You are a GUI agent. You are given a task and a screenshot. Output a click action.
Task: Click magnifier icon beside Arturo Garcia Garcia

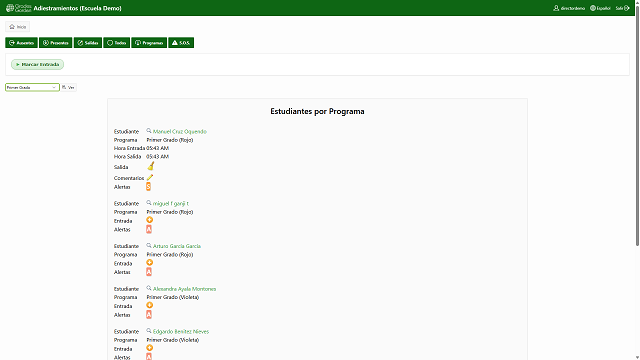[x=149, y=246]
